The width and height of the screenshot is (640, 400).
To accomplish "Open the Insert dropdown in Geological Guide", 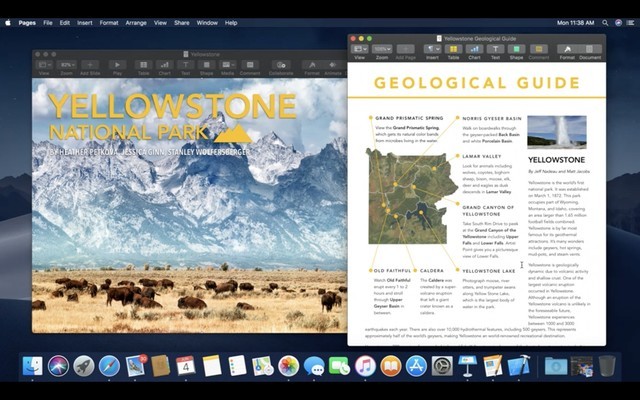I will click(432, 49).
